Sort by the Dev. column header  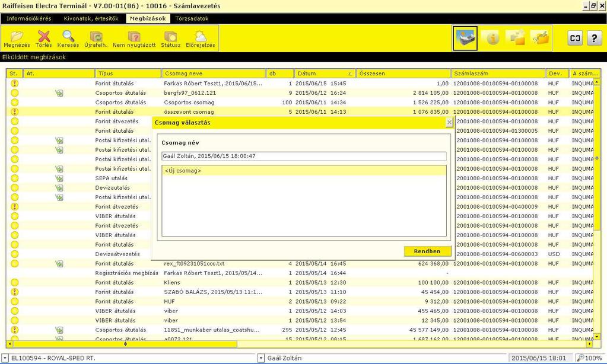point(557,74)
